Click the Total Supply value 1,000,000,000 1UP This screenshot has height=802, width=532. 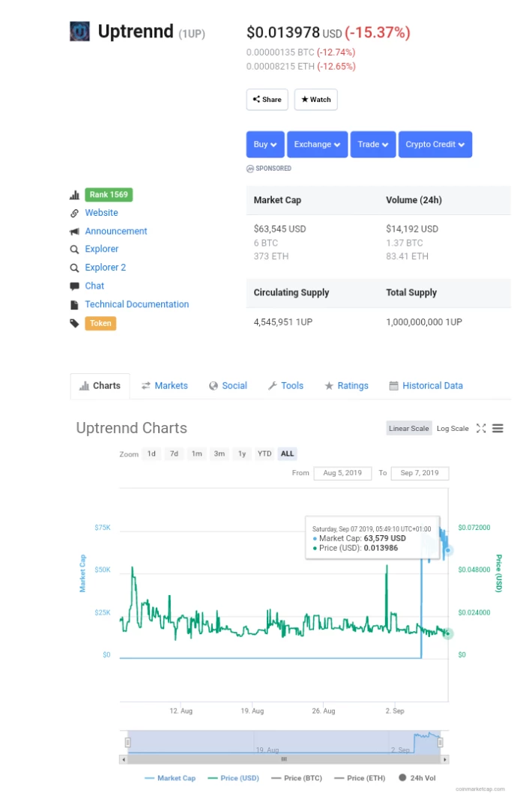pos(424,322)
